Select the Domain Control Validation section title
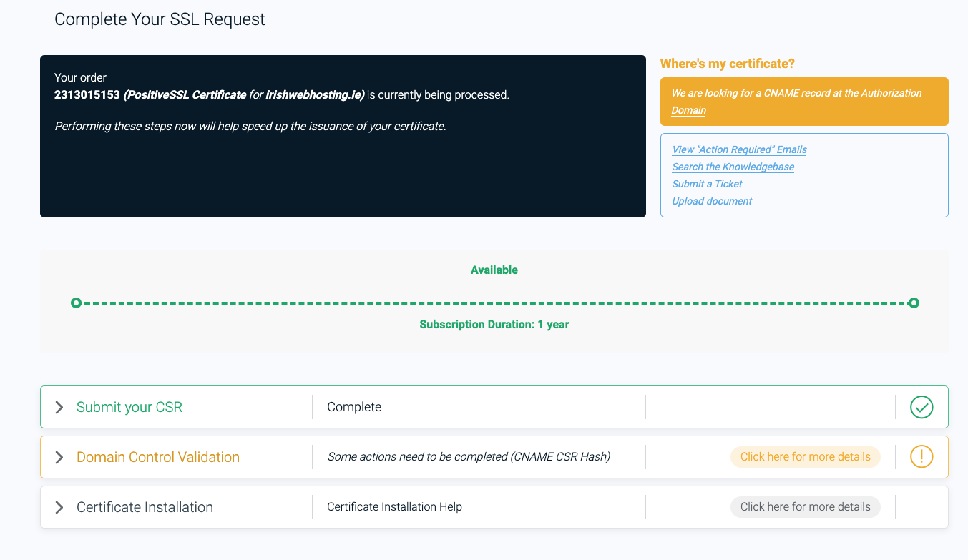The width and height of the screenshot is (968, 560). coord(158,457)
